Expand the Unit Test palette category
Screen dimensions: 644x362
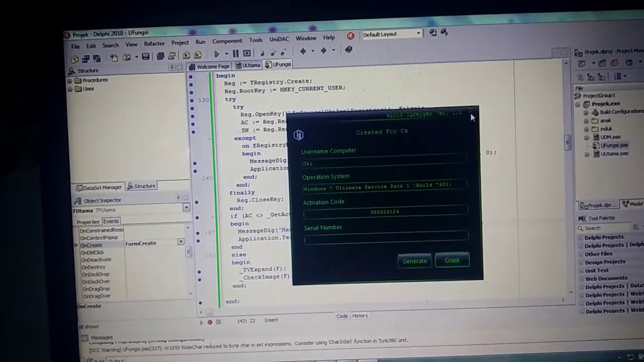(x=581, y=270)
